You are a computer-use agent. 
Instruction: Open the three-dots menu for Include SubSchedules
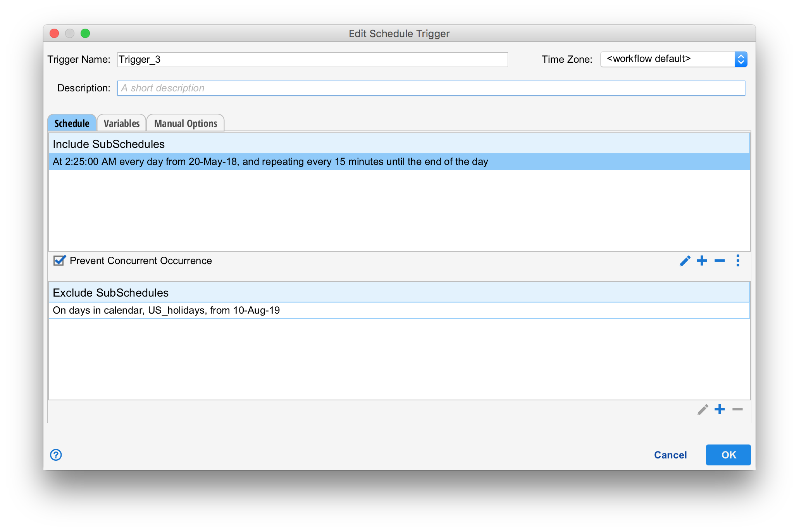point(738,261)
